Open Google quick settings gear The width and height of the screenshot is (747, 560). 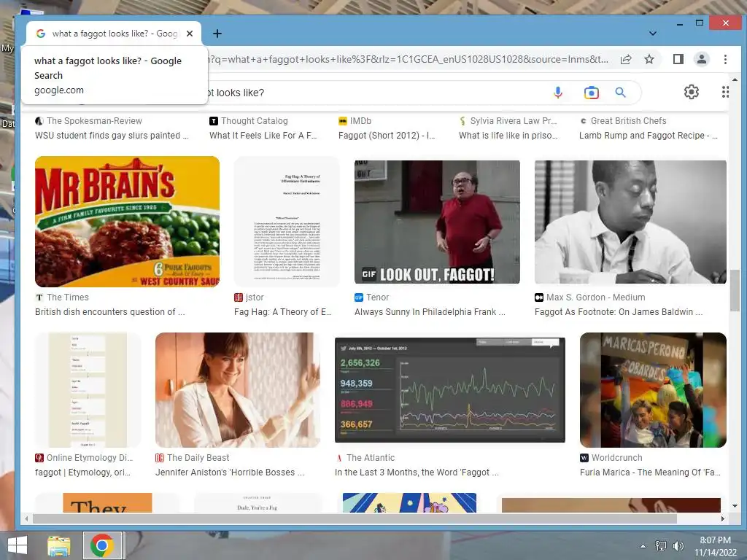692,92
